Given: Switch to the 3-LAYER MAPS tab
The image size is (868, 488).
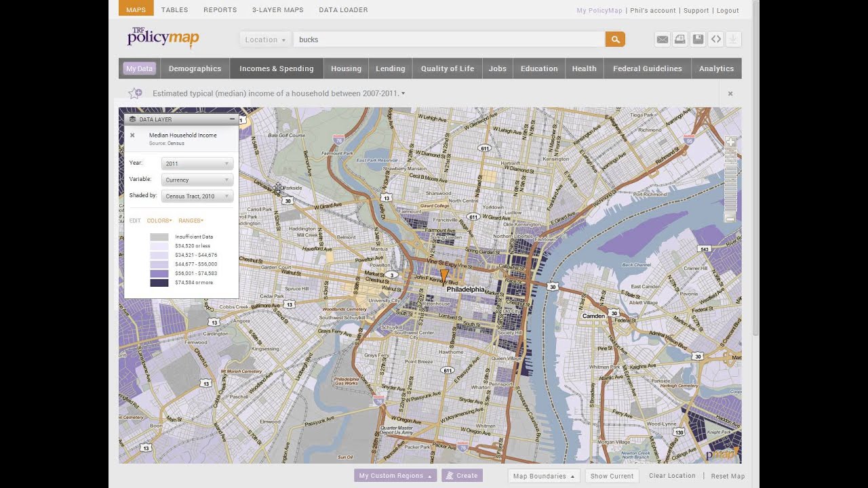Looking at the screenshot, I should click(x=278, y=10).
